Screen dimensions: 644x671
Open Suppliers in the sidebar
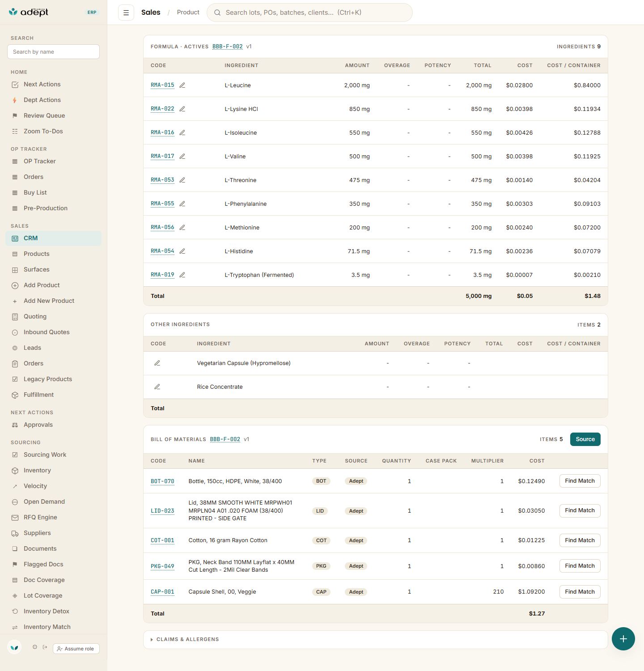click(x=54, y=533)
